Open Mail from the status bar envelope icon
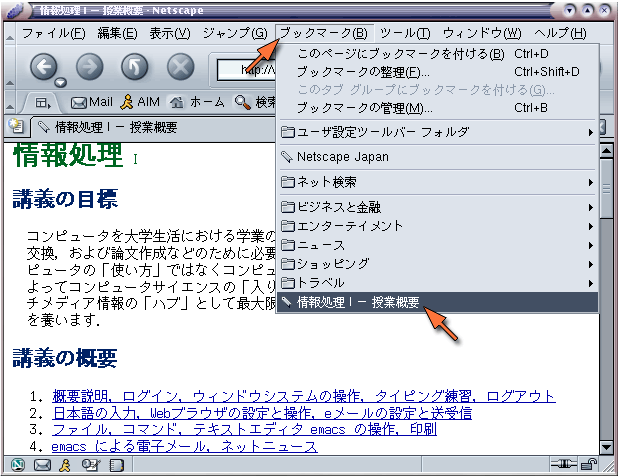This screenshot has height=476, width=618. tap(42, 465)
